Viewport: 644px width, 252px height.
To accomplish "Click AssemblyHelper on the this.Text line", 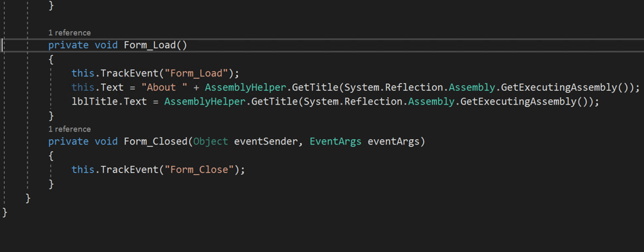I will tap(246, 87).
